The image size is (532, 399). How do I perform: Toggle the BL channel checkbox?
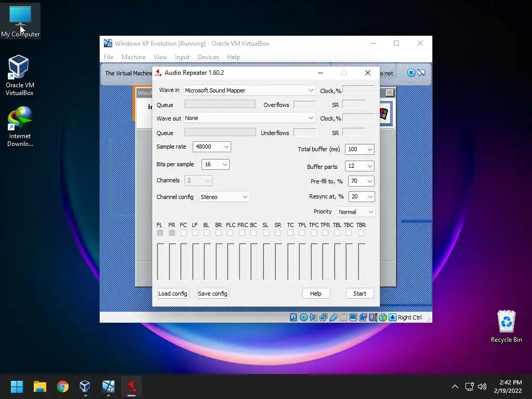coord(207,233)
